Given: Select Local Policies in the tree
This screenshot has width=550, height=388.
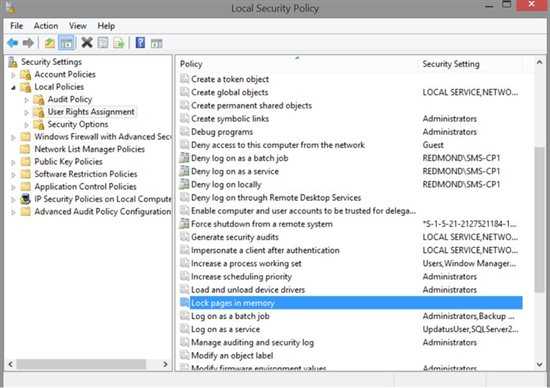Looking at the screenshot, I should 59,87.
